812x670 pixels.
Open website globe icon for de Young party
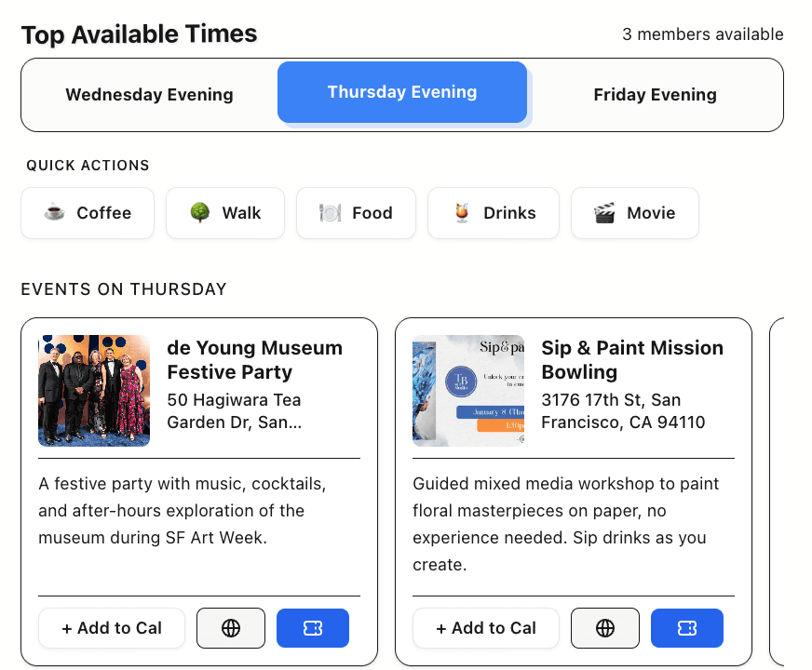[x=231, y=628]
